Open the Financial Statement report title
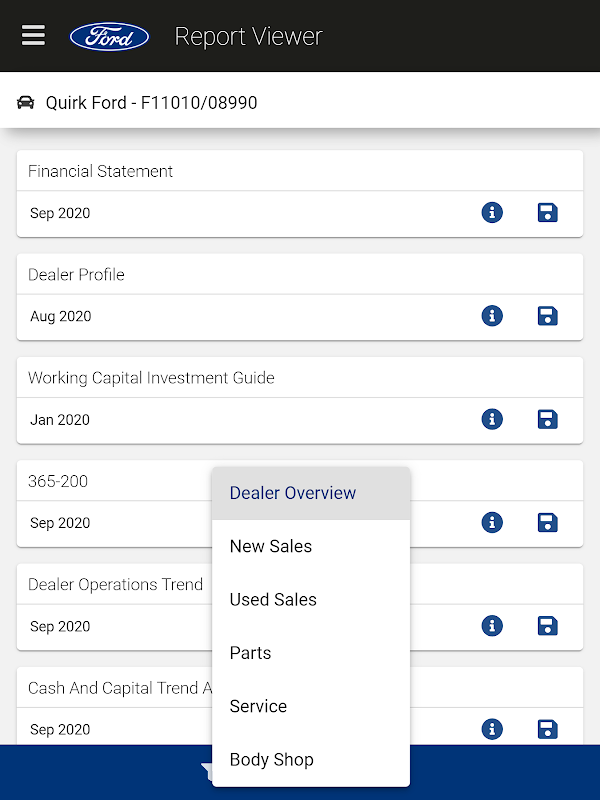The width and height of the screenshot is (600, 800). point(101,171)
